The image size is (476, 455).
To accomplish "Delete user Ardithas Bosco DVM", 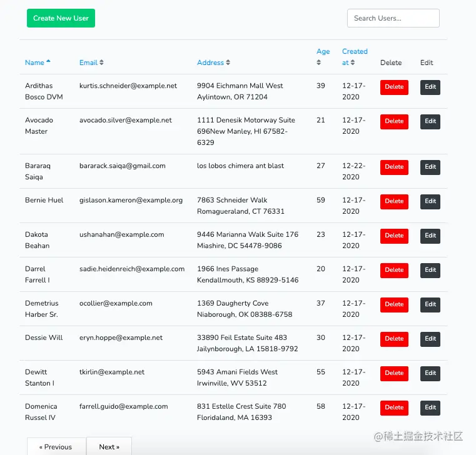I will 394,87.
